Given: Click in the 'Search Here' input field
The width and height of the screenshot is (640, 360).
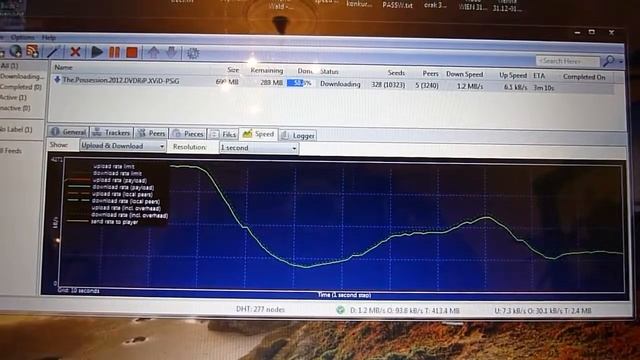Looking at the screenshot, I should point(567,61).
